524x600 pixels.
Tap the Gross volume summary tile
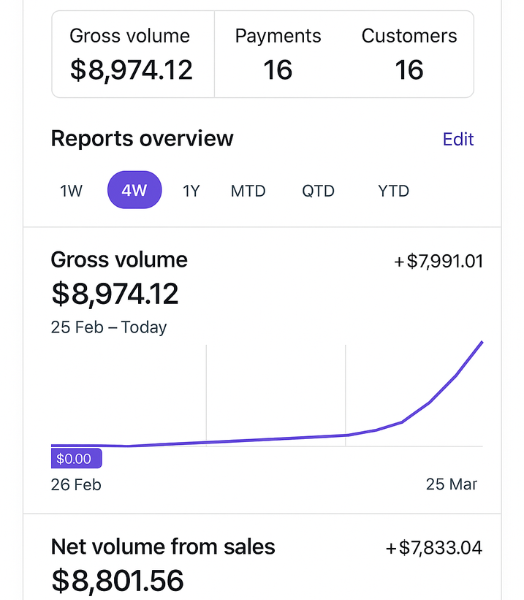tap(133, 54)
